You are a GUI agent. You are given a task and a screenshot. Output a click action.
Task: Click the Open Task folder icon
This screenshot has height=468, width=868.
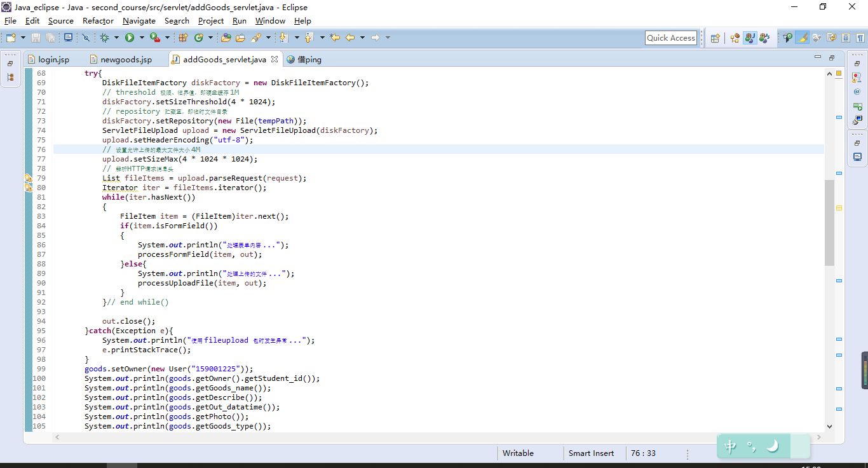240,38
